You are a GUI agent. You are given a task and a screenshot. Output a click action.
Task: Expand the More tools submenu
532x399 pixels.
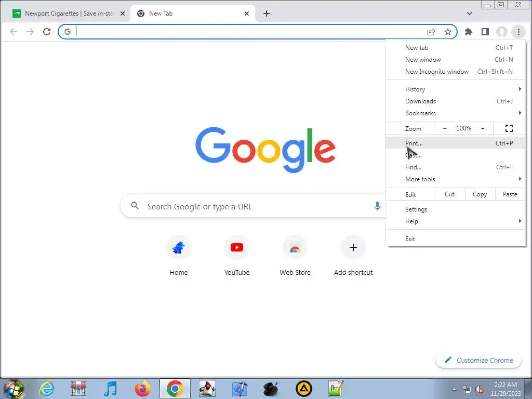pyautogui.click(x=455, y=179)
